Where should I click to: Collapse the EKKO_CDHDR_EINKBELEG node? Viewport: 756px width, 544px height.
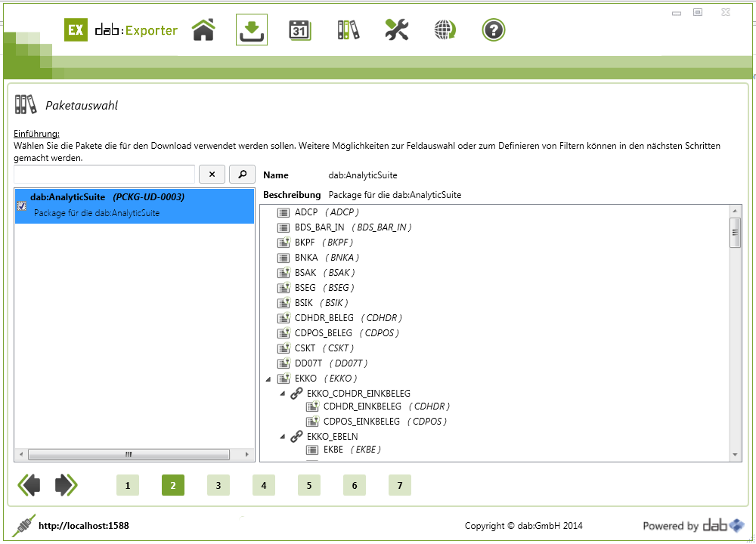(x=283, y=394)
